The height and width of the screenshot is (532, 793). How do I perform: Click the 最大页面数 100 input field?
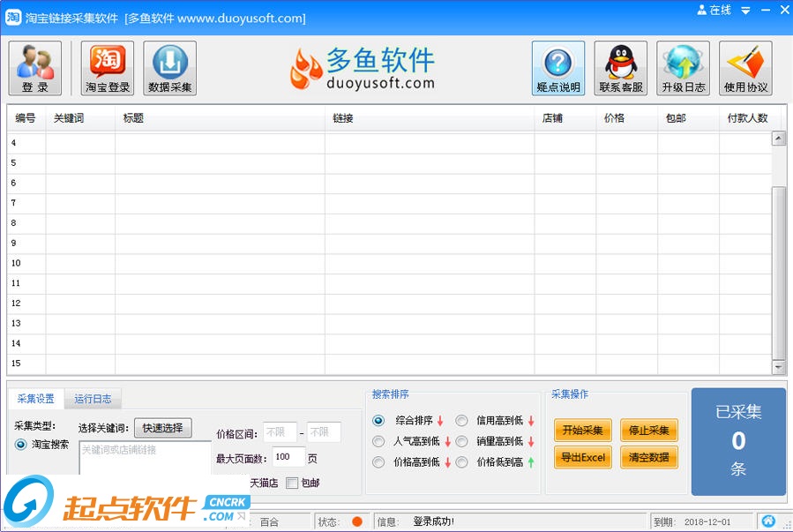click(x=288, y=457)
